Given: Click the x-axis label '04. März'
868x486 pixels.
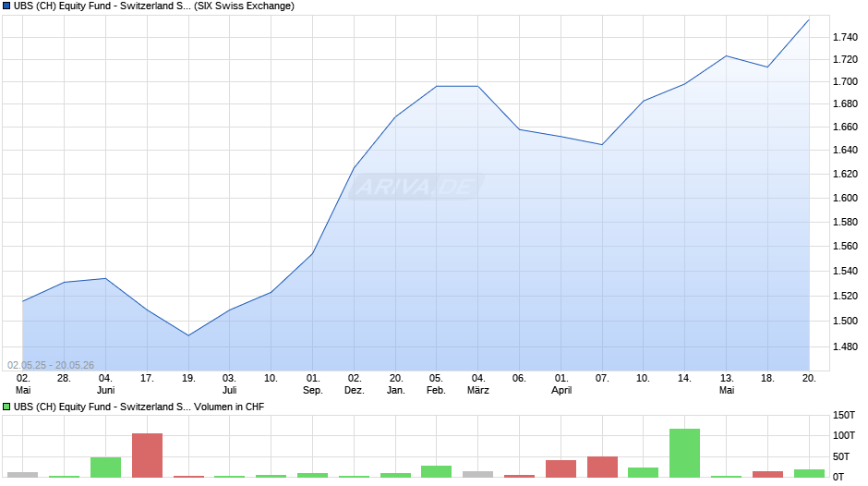Looking at the screenshot, I should click(x=478, y=384).
